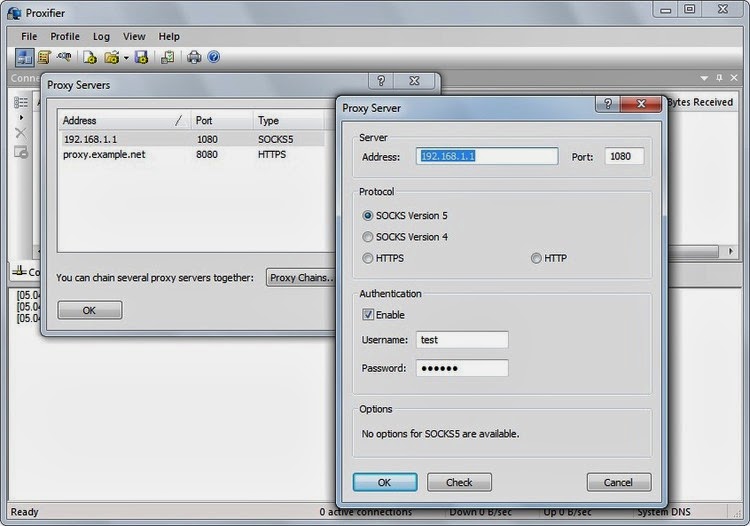Click Cancel in Proxy Server dialog
The image size is (750, 526).
619,482
